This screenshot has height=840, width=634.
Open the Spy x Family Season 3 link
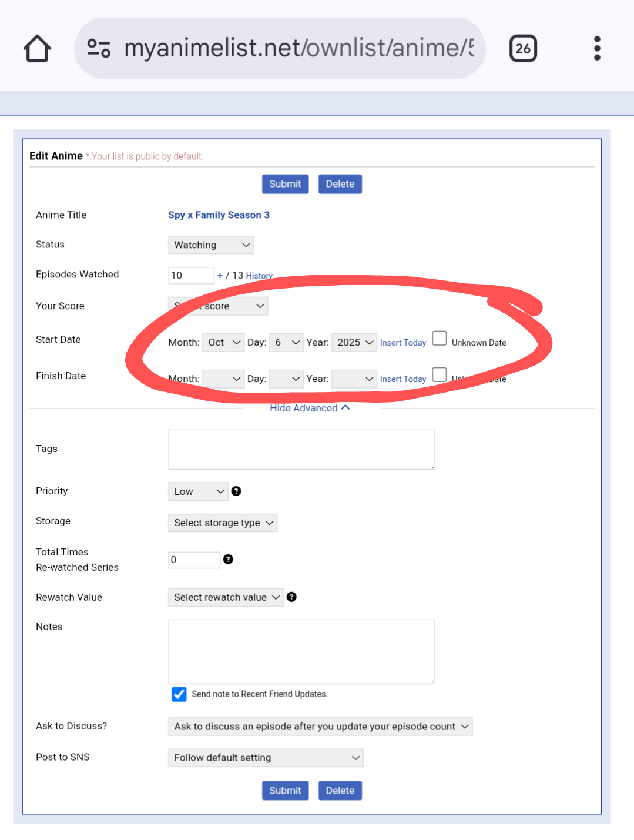tap(219, 215)
